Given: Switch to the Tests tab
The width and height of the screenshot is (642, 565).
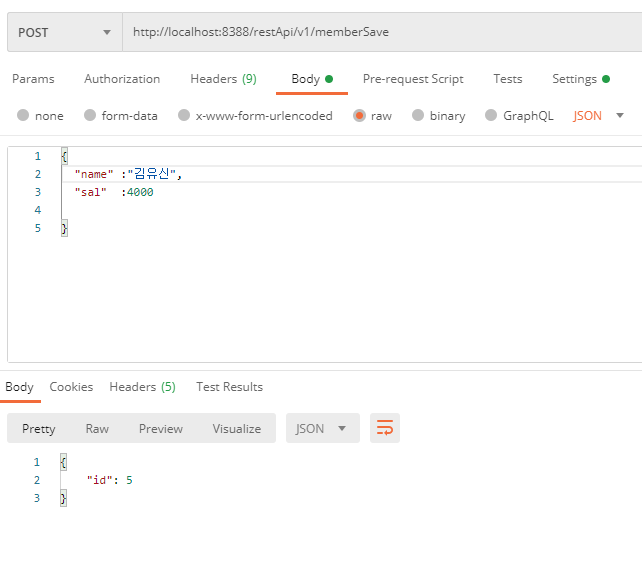Looking at the screenshot, I should (x=508, y=79).
